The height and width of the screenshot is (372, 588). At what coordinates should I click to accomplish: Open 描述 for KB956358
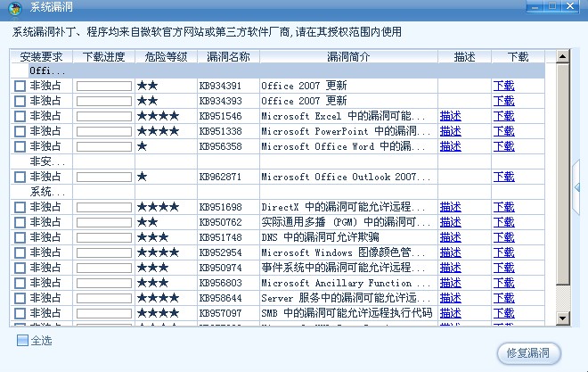(451, 146)
